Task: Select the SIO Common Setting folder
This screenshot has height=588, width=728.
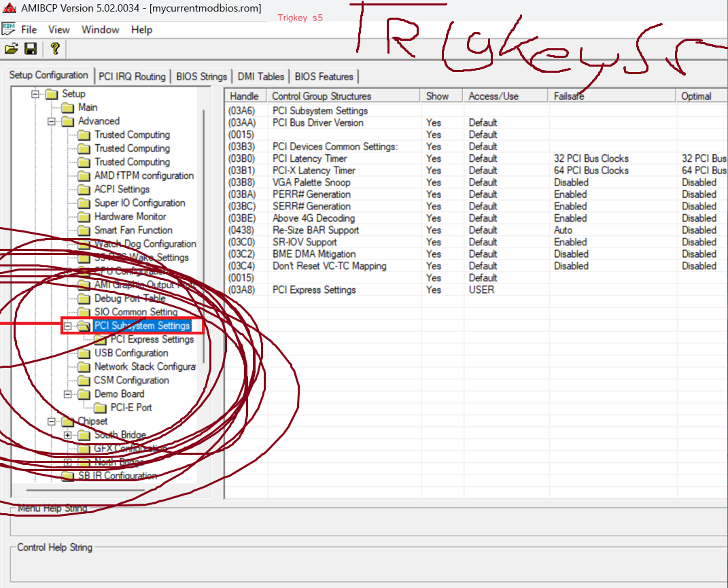Action: point(128,311)
